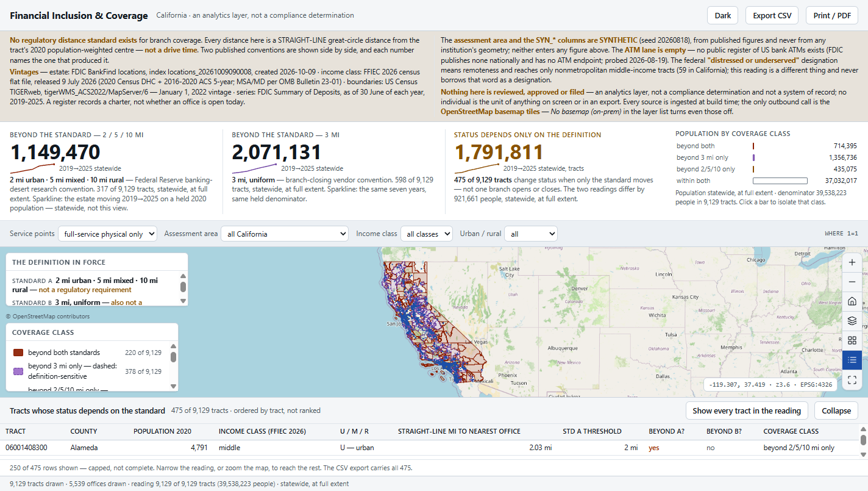Click the POPULATION 2020 column header
Viewport: 868px width, 491px height.
tap(162, 431)
